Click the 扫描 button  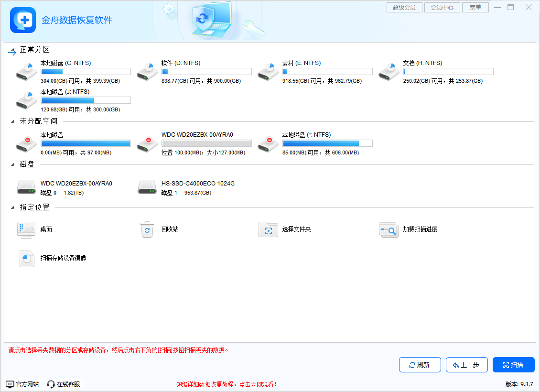point(514,365)
